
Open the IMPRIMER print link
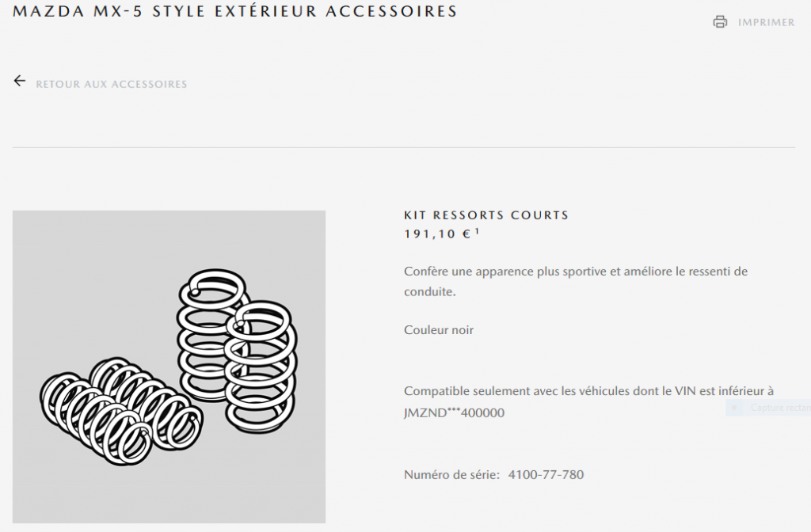coord(766,22)
